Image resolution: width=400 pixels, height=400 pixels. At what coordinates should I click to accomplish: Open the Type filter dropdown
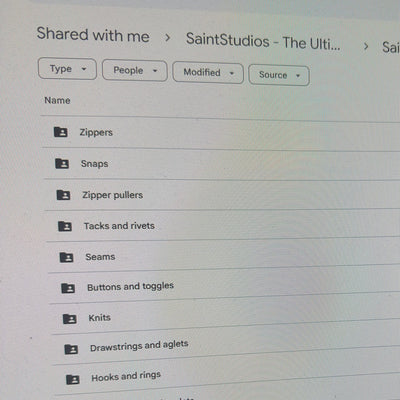[x=67, y=69]
